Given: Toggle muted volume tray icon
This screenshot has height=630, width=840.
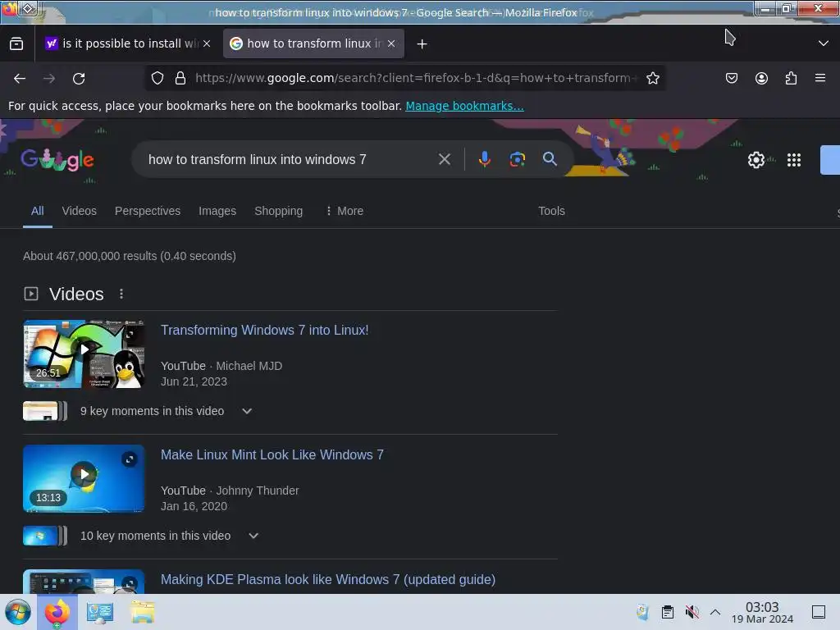Looking at the screenshot, I should point(692,612).
